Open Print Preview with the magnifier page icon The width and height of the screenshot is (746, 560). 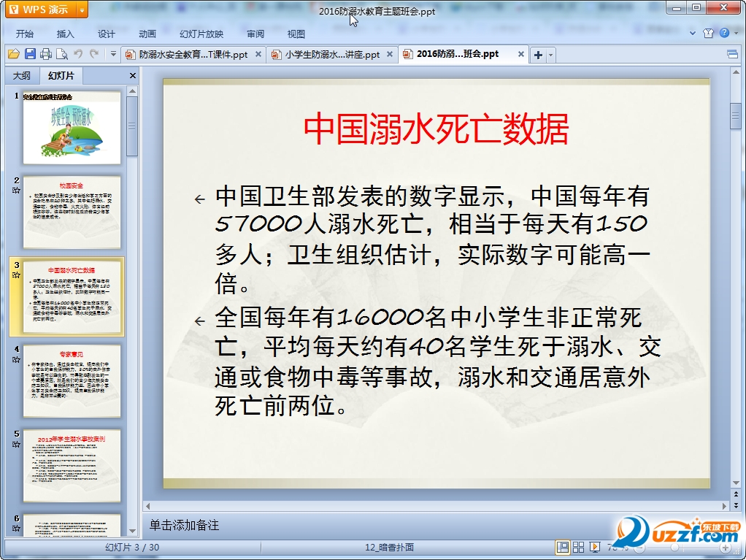point(62,54)
